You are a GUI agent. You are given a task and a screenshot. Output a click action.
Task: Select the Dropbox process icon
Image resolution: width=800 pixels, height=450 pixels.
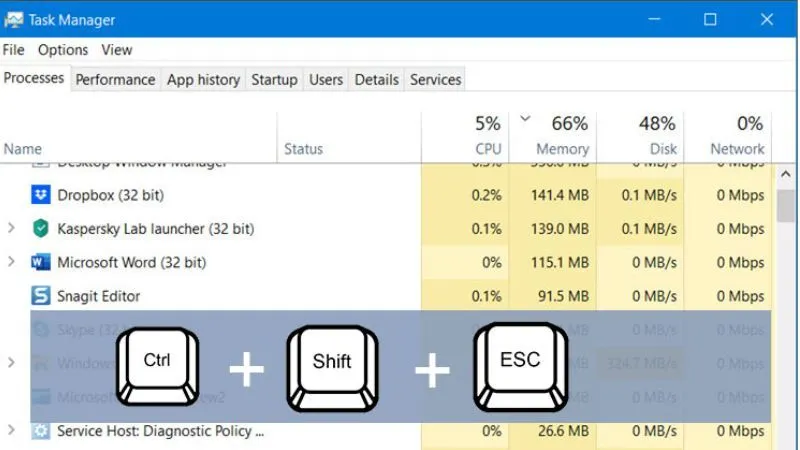[x=40, y=195]
